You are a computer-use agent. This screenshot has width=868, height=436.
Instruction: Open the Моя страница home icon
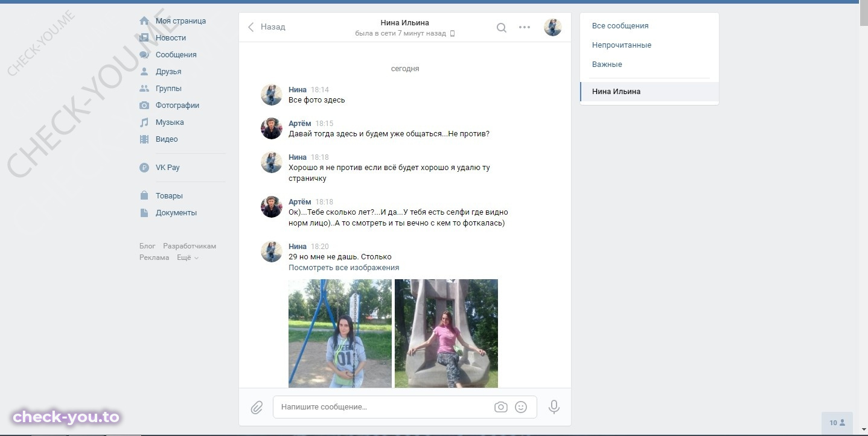point(144,21)
